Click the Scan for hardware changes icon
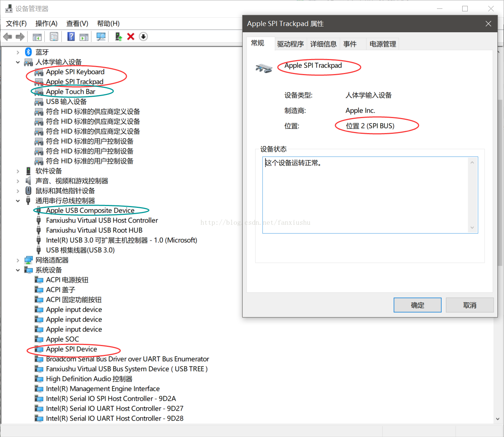This screenshot has width=504, height=437. coord(101,37)
